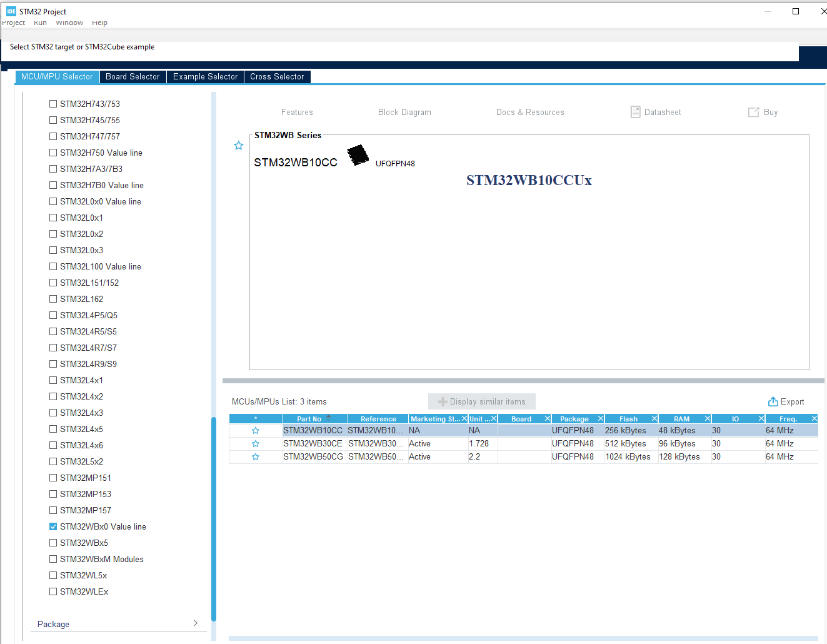Click the UFQFPN48 chip package image

point(358,155)
